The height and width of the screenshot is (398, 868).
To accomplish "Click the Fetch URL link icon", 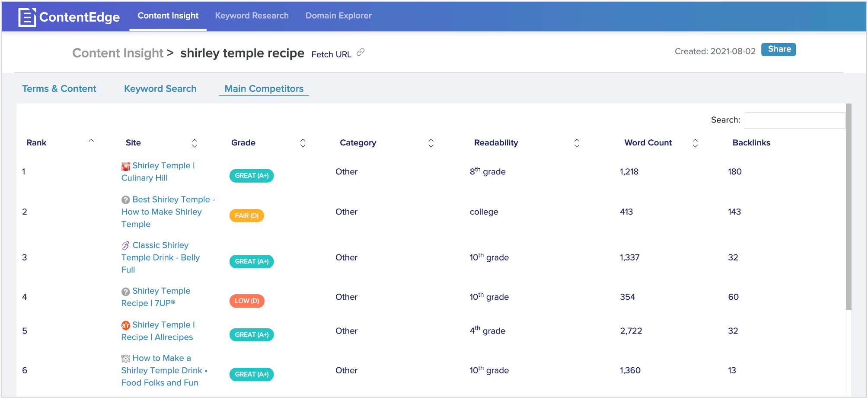I will coord(361,52).
